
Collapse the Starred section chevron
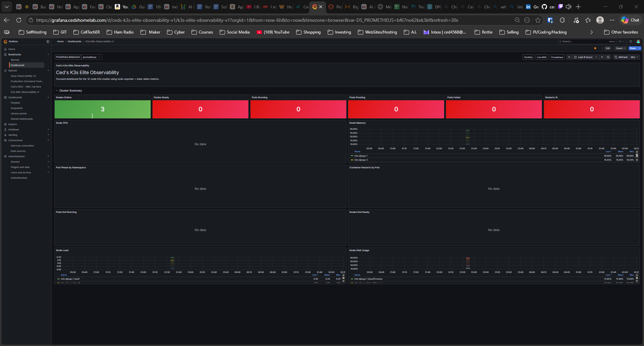pos(48,70)
